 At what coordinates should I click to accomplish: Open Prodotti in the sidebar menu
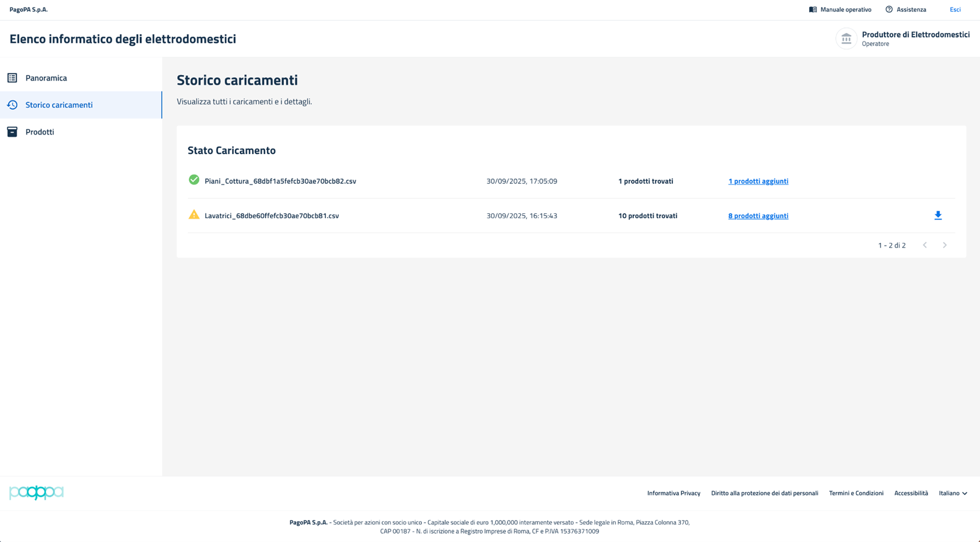[40, 132]
